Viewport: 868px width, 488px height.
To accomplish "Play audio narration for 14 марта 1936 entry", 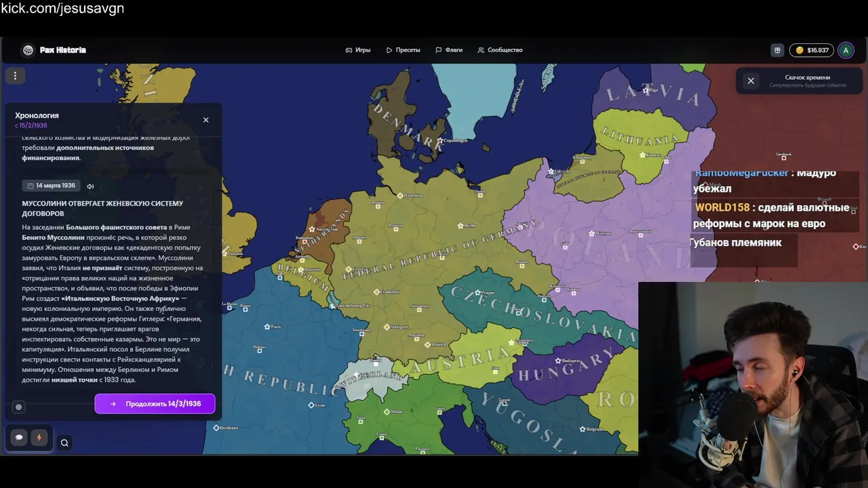I will (x=90, y=186).
